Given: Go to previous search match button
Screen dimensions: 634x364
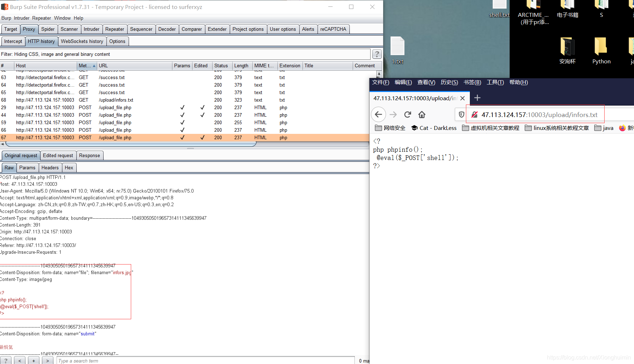Looking at the screenshot, I should (x=20, y=360).
